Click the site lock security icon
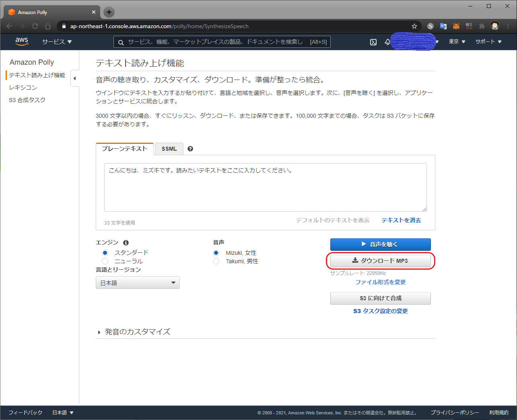Screen dimensions: 517x420 click(x=64, y=26)
